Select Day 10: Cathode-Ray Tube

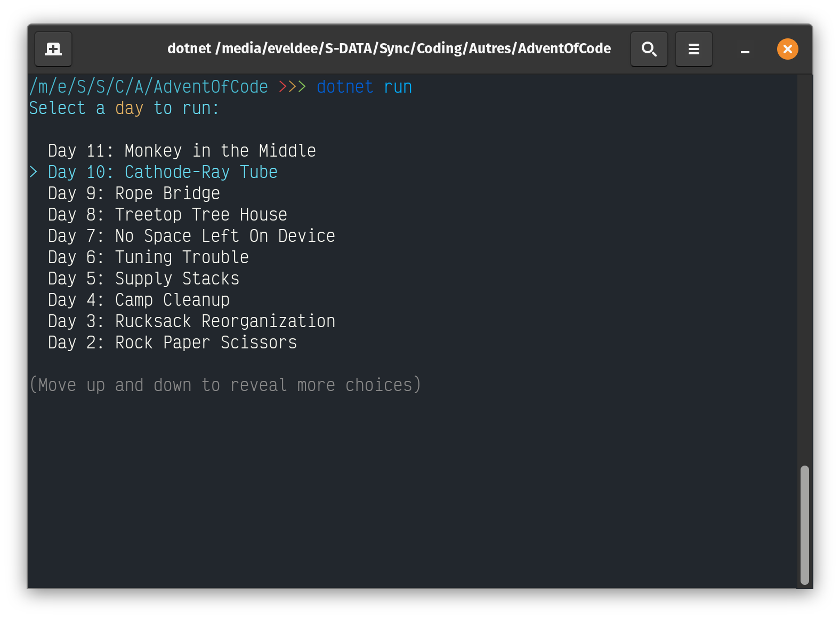(161, 172)
